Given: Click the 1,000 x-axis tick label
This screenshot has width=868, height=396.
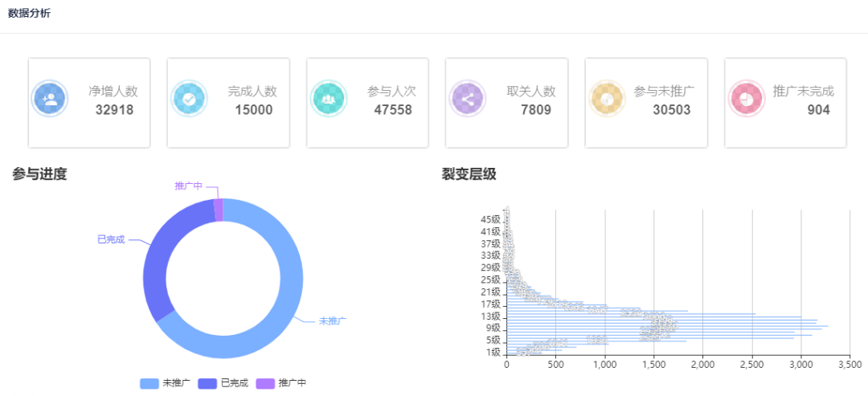Looking at the screenshot, I should coord(604,365).
